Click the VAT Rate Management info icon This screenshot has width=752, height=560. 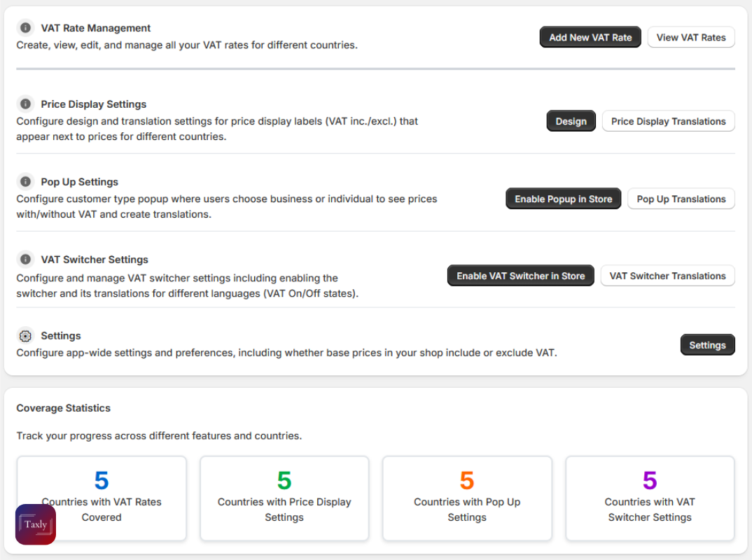[x=25, y=28]
